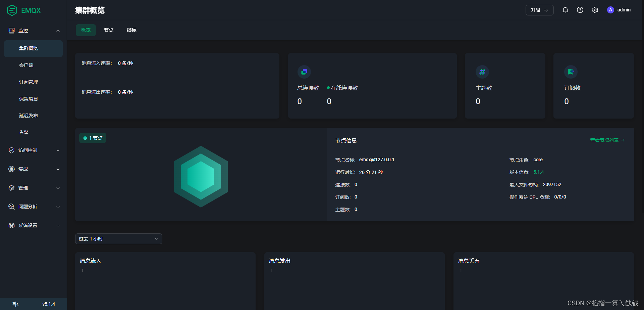Click the node role value core
Viewport: 644px width, 310px height.
coord(538,160)
